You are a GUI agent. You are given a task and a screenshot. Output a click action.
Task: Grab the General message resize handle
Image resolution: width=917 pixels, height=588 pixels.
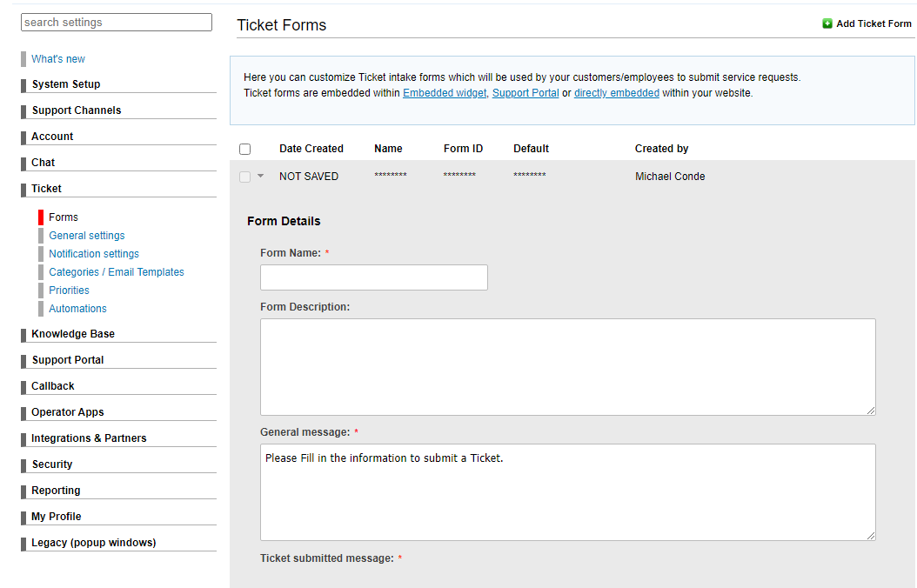coord(871,536)
